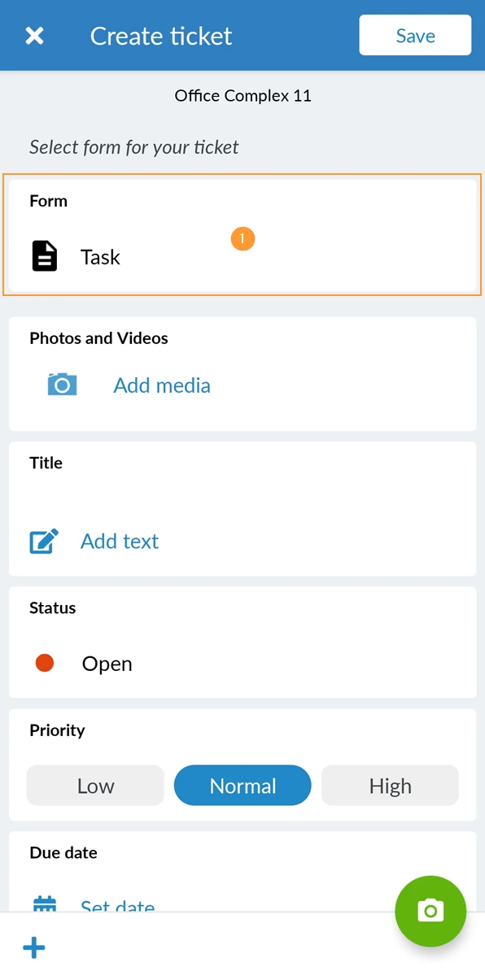485x980 pixels.
Task: Tap the Photos and Videos section header
Action: pyautogui.click(x=98, y=338)
